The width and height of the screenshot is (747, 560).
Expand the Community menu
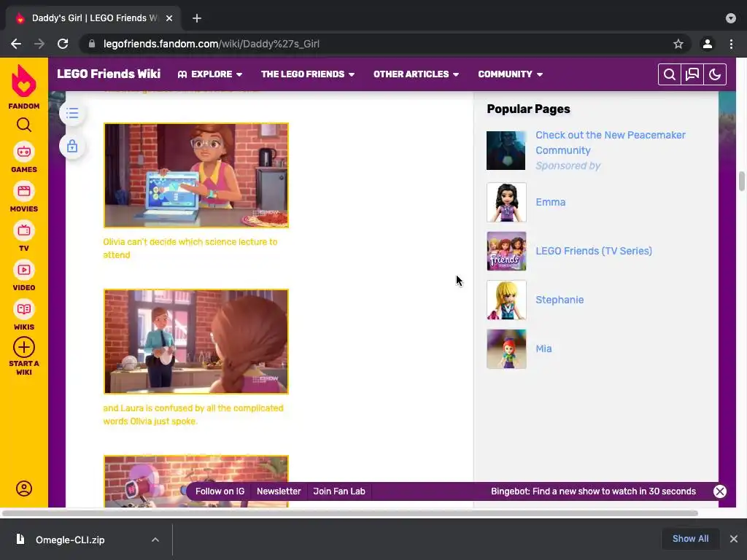pos(510,74)
